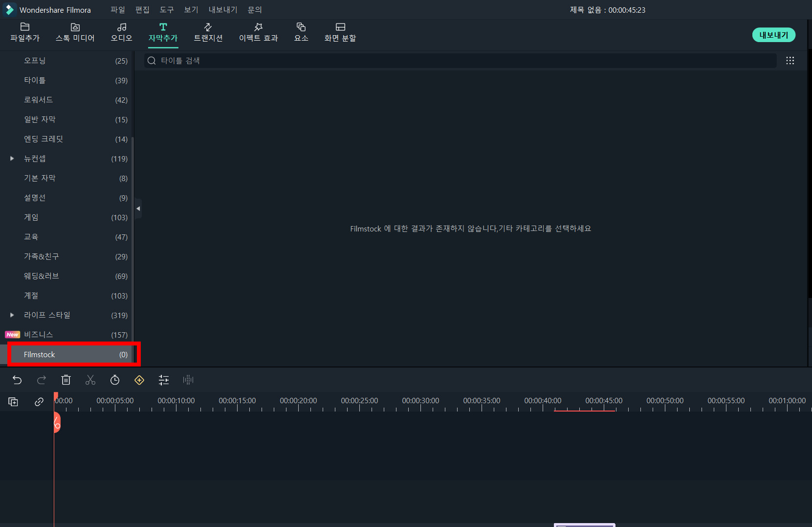Click the Wondershare Filmora logo icon
Viewport: 812px width, 527px height.
9,10
